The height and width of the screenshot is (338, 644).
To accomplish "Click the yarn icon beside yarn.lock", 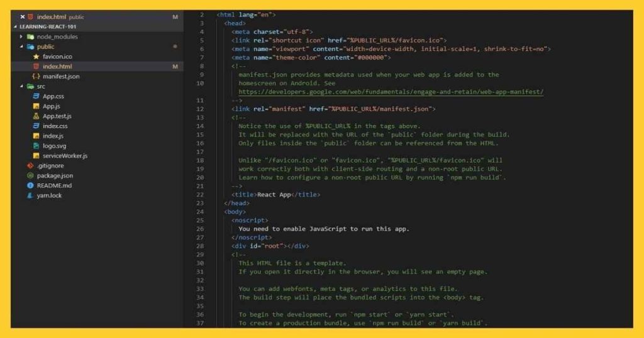I will [30, 195].
